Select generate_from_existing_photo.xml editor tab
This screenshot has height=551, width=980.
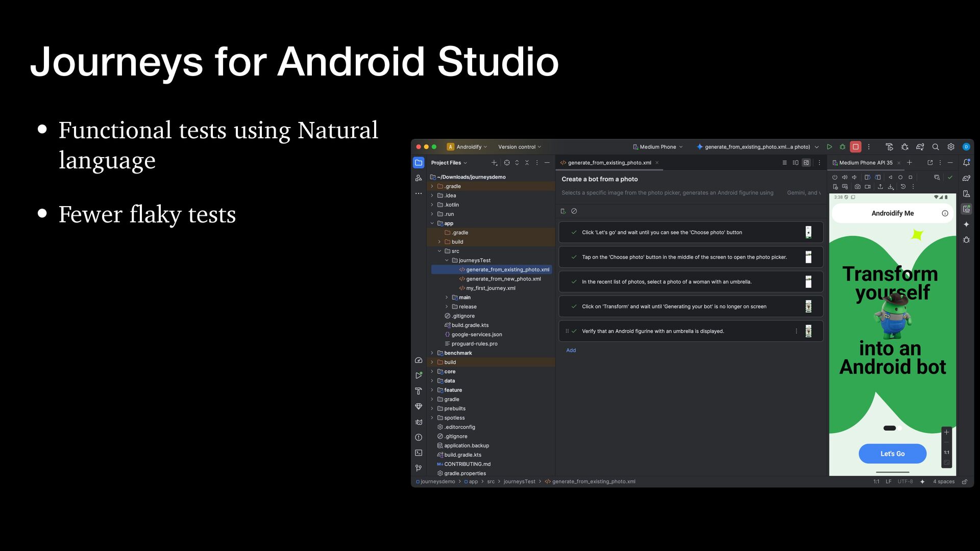(x=609, y=163)
